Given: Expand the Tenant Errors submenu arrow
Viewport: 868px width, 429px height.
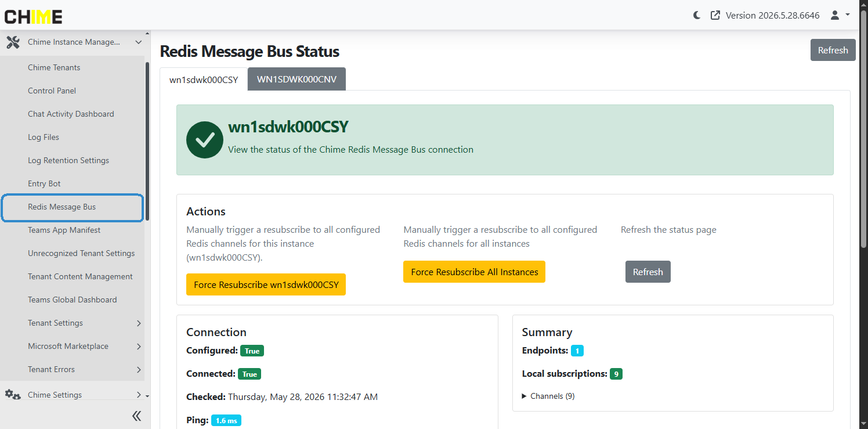Looking at the screenshot, I should 139,370.
